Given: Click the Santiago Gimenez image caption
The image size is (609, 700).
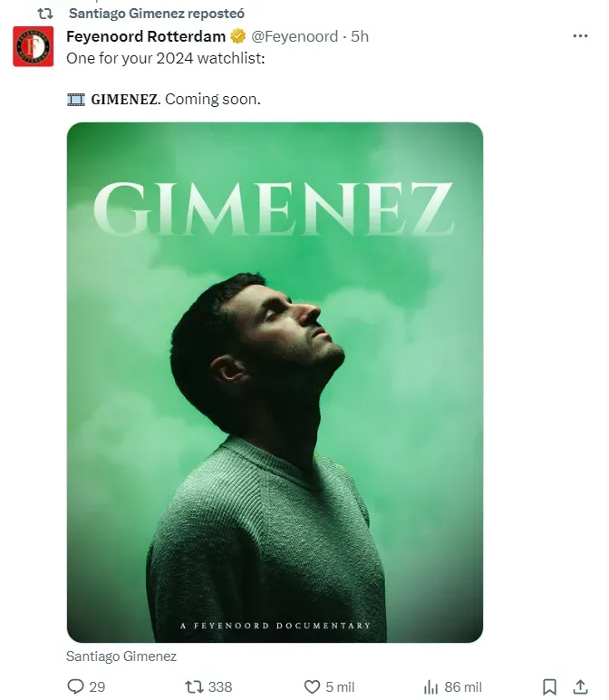Looking at the screenshot, I should tap(121, 656).
